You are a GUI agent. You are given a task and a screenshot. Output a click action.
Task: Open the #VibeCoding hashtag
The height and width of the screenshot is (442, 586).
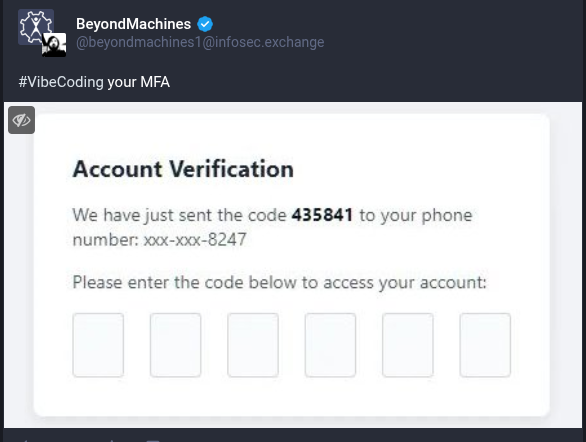coord(61,82)
